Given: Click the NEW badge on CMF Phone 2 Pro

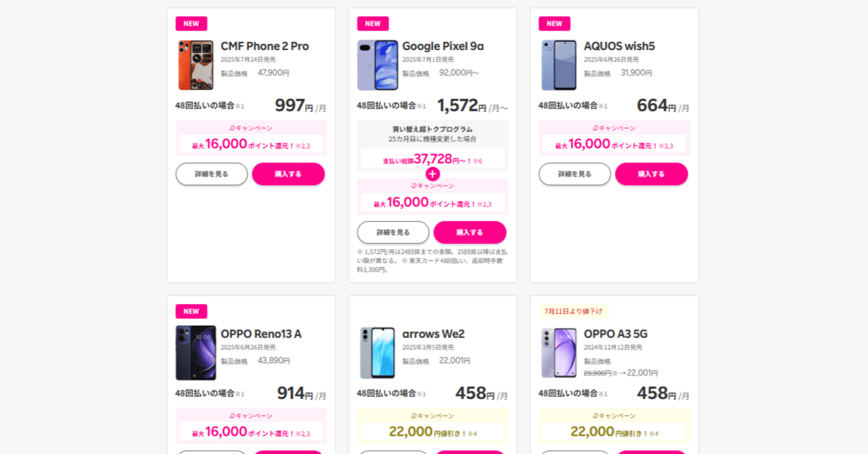Looking at the screenshot, I should 191,24.
